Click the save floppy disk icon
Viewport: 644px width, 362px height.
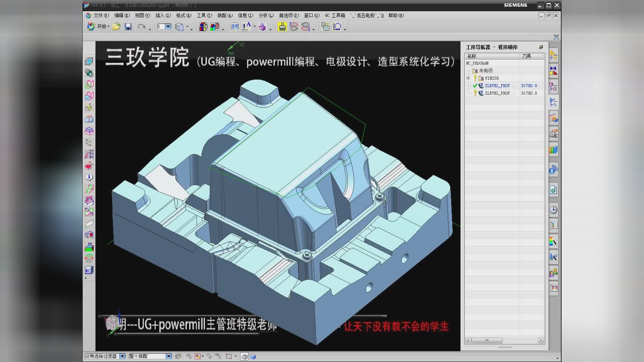[128, 27]
